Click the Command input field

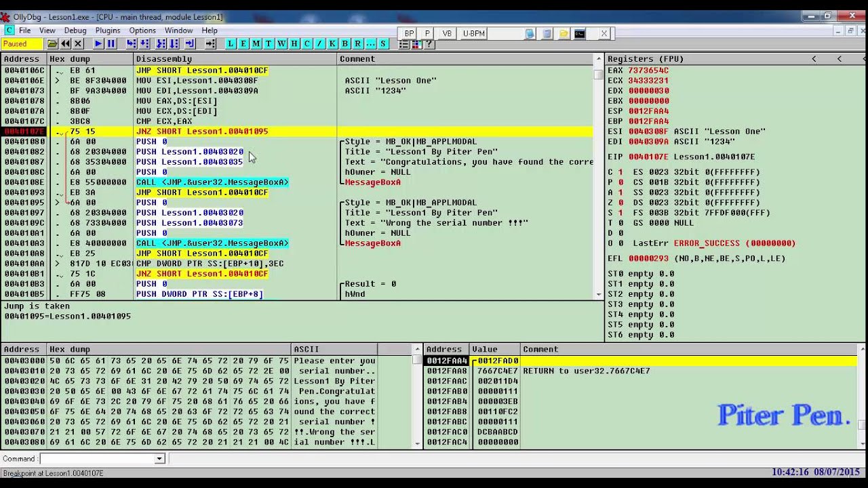click(x=98, y=459)
